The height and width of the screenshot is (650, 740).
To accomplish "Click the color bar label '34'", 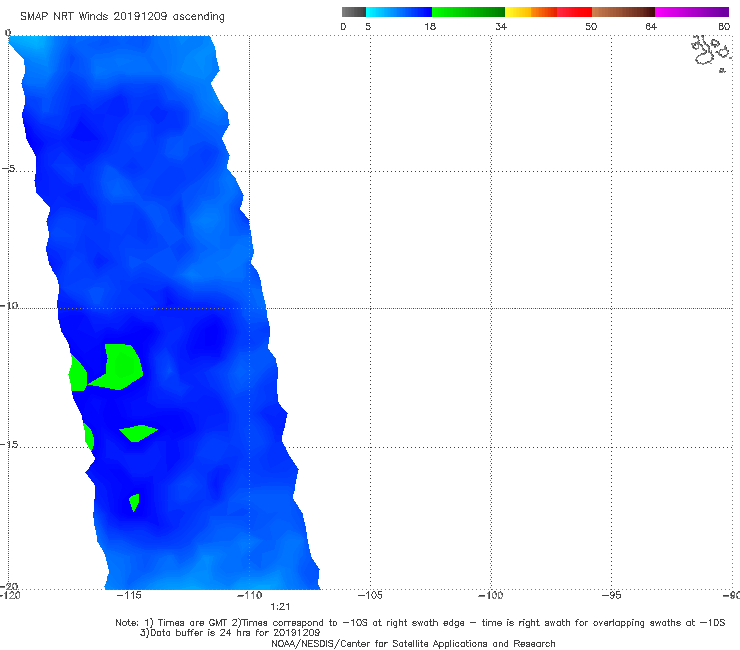I will coord(501,26).
